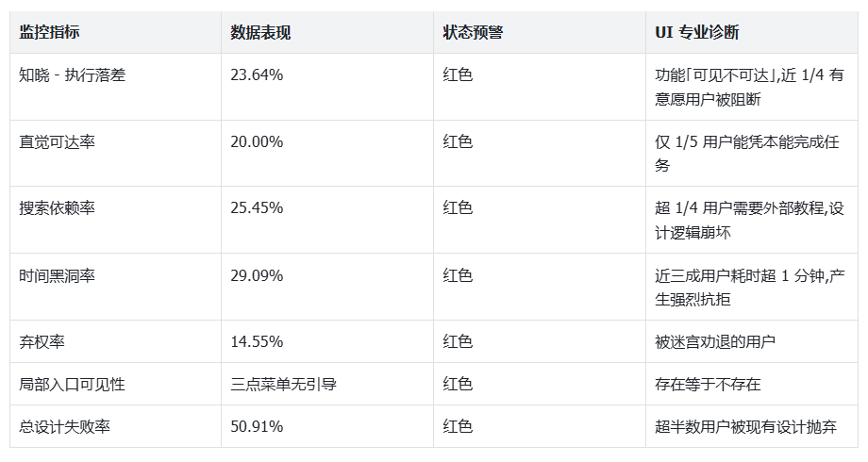Screen dimensions: 868x462
Task: Select the 25.45% value cell
Action: [257, 208]
